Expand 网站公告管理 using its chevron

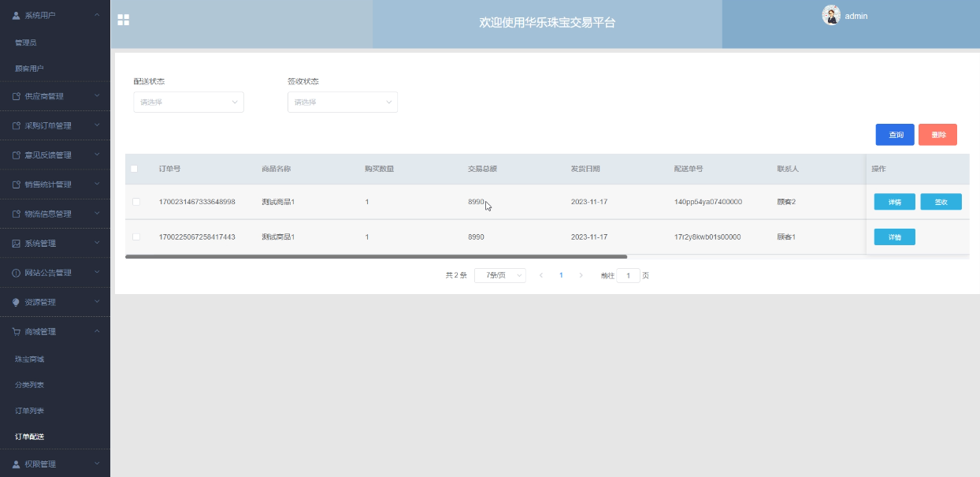[x=97, y=273]
